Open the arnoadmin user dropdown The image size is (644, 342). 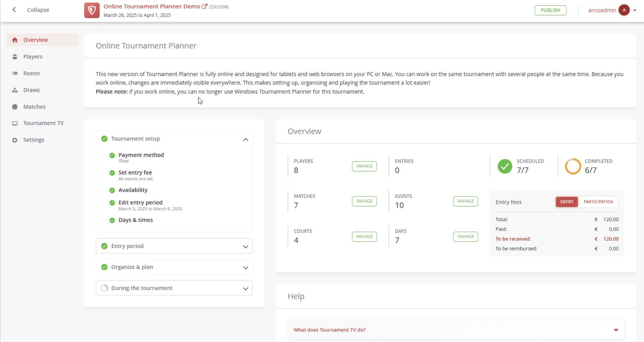pos(635,10)
